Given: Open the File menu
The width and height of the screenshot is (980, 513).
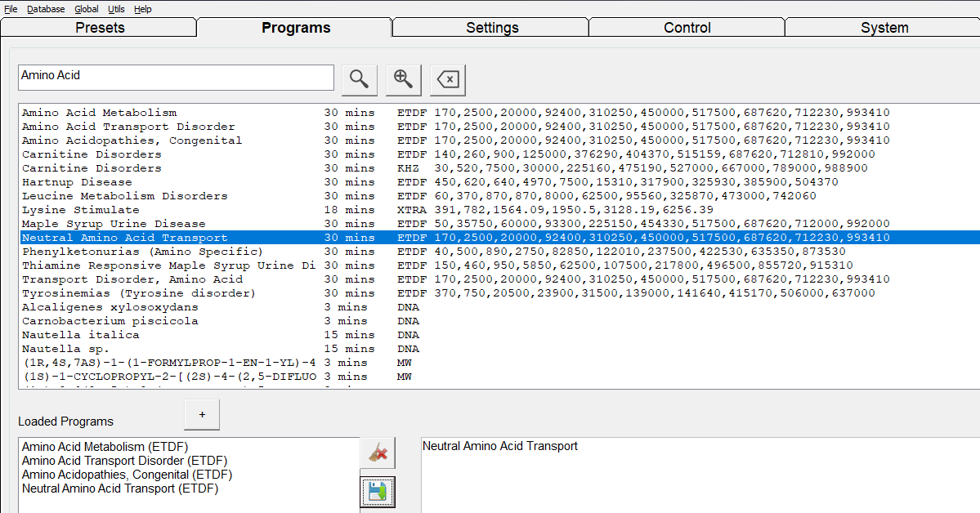Looking at the screenshot, I should point(11,9).
